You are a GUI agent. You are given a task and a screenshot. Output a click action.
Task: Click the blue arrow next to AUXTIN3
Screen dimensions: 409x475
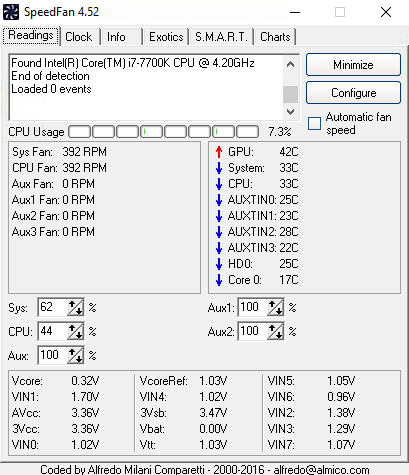(x=219, y=248)
